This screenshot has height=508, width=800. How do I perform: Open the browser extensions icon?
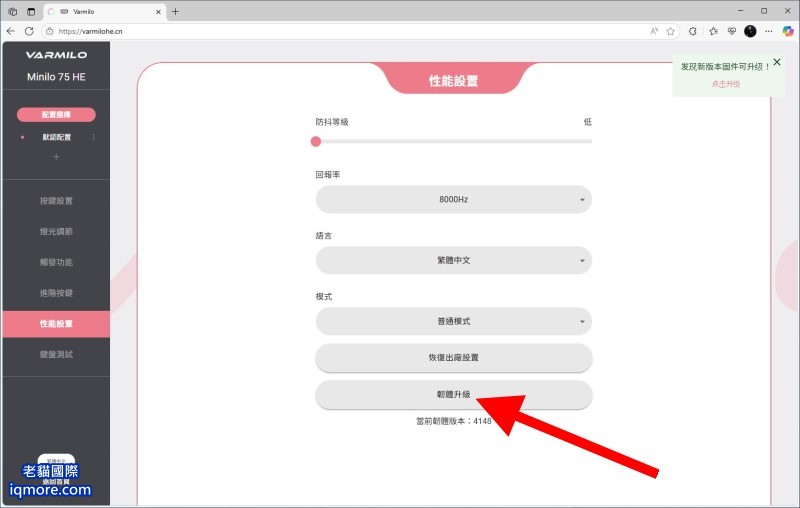pos(692,31)
